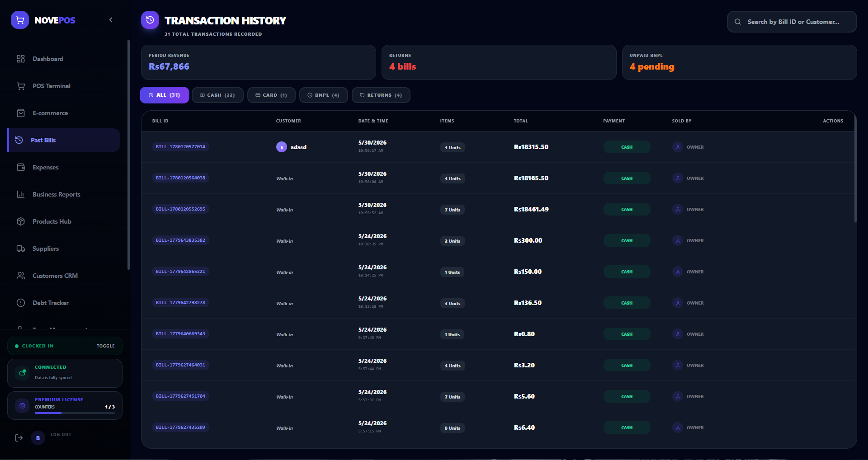Click the Products Hub box icon
Image resolution: width=868 pixels, height=460 pixels.
coord(21,221)
